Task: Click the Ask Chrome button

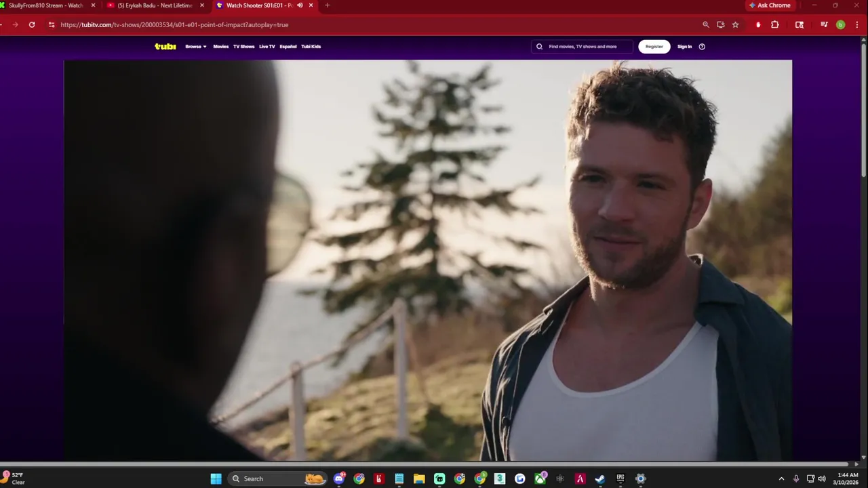Action: click(x=770, y=5)
